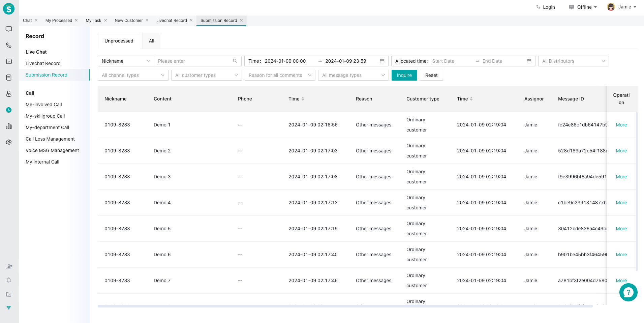Click More for Demo 3 row
This screenshot has width=644, height=323.
pyautogui.click(x=621, y=177)
